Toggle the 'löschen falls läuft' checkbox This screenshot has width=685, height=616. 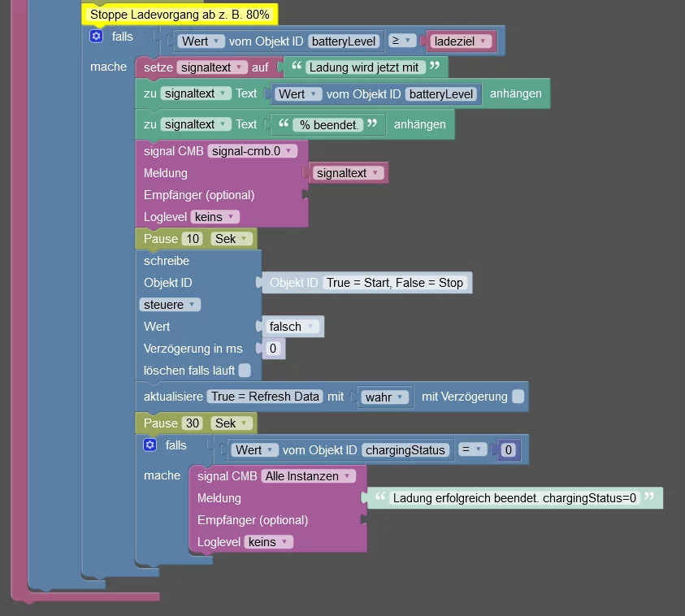[245, 371]
